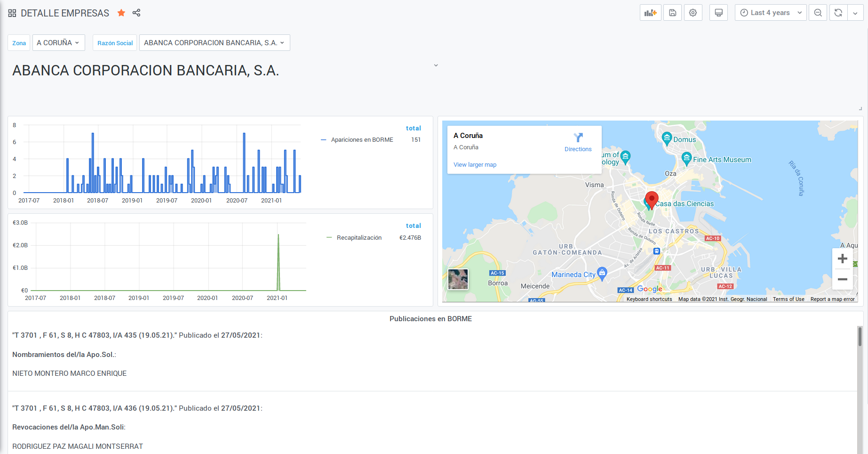Select the RODRIGUEZ PAZ MAGALI MONTSERRAT entry
The width and height of the screenshot is (868, 454).
tap(78, 446)
